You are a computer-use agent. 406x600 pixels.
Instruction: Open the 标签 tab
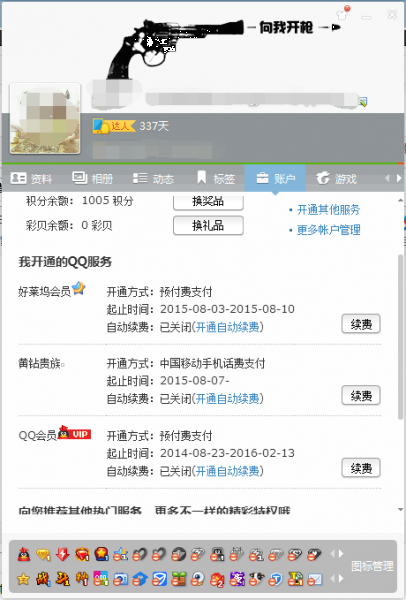[x=216, y=178]
